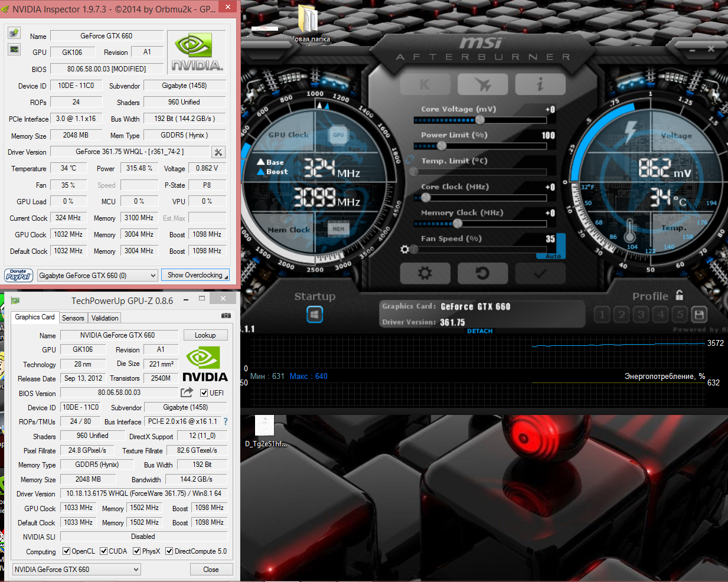
Task: Open Afterburner settings gear button
Action: 425,273
